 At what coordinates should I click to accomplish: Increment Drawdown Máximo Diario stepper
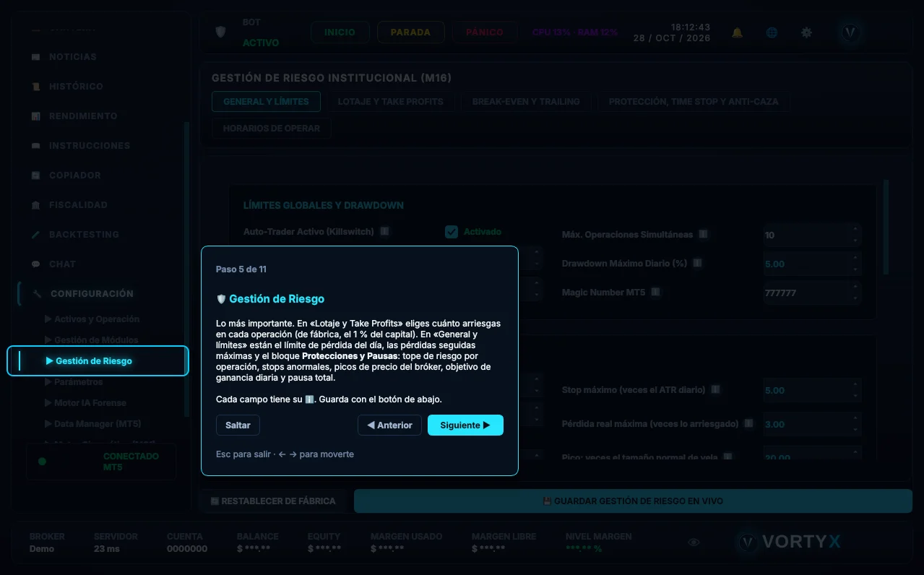click(856, 259)
